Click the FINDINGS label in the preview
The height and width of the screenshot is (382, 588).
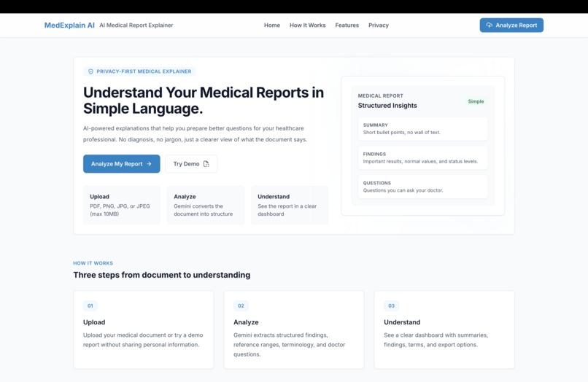[x=374, y=154]
